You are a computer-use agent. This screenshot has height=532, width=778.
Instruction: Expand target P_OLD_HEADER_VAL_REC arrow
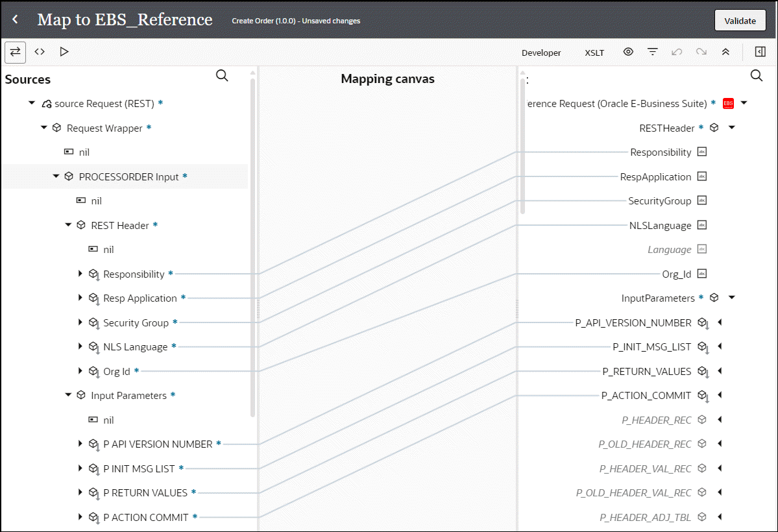720,492
